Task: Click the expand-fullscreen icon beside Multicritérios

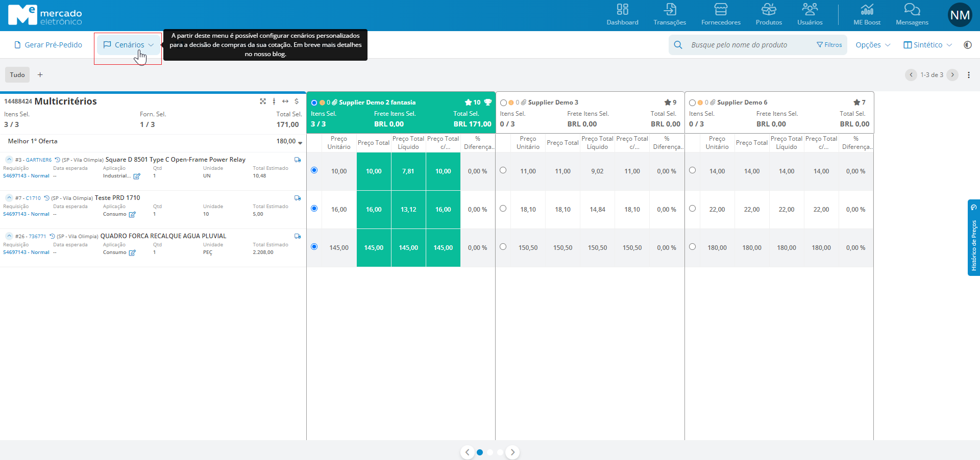Action: click(263, 101)
